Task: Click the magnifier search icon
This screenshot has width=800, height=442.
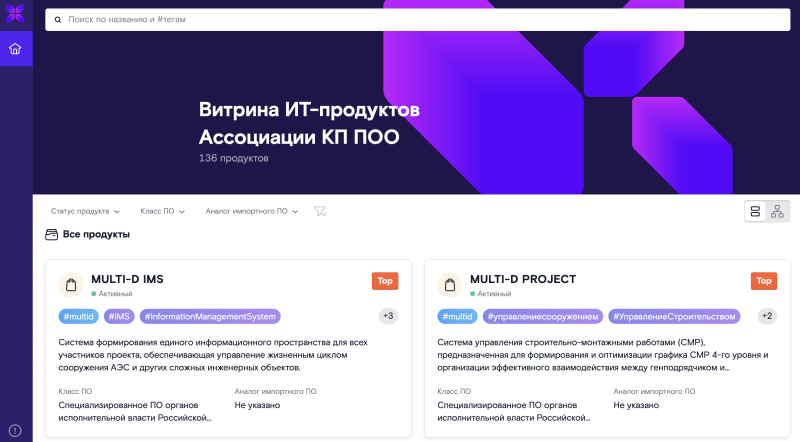Action: pyautogui.click(x=58, y=19)
